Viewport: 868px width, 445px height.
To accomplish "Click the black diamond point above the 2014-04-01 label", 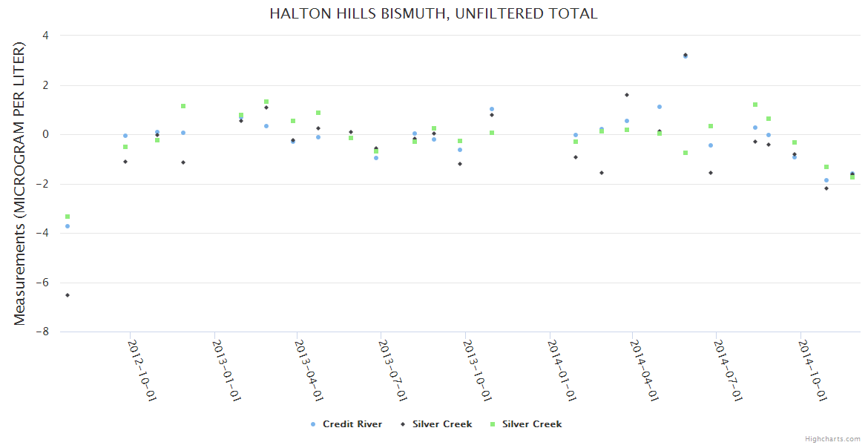I will tap(627, 95).
